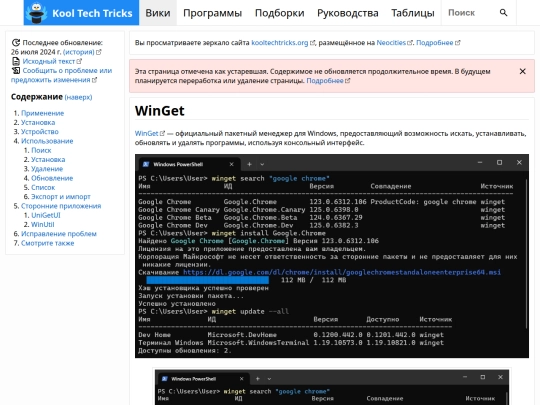The image size is (540, 405).
Task: Jump to Смотрите также section
Action: pos(48,243)
